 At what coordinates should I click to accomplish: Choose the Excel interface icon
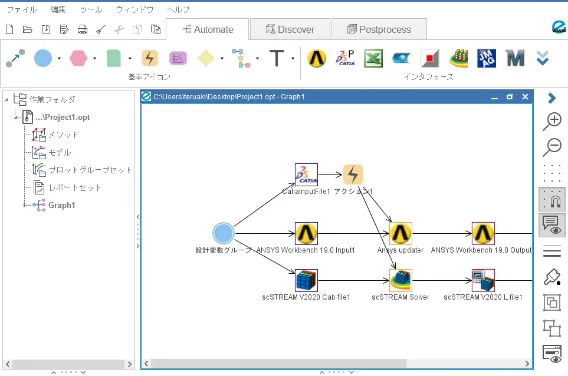tap(373, 58)
